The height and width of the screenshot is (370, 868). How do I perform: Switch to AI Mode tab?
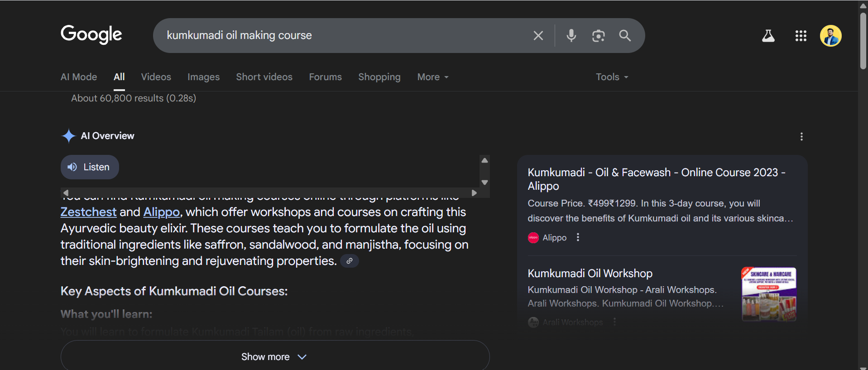click(79, 77)
